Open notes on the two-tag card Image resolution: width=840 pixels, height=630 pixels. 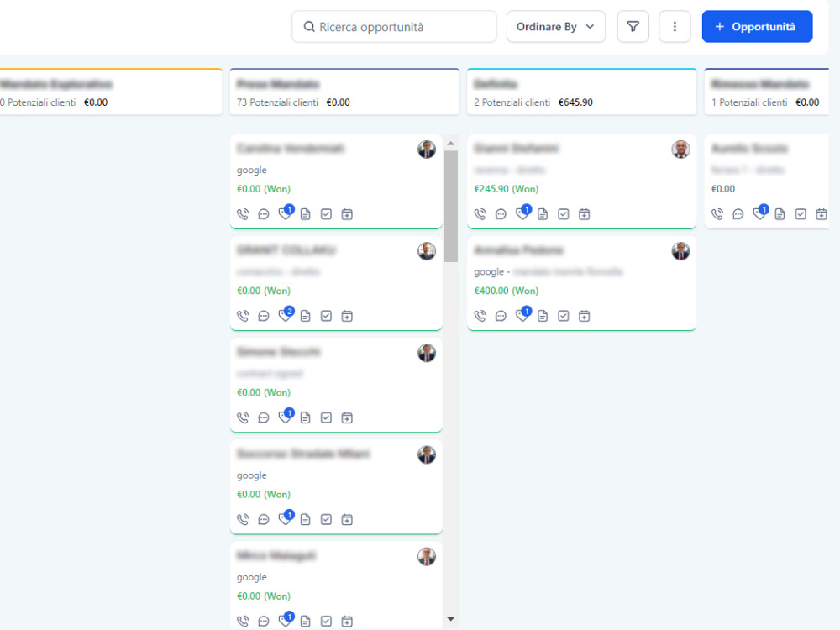[x=306, y=316]
